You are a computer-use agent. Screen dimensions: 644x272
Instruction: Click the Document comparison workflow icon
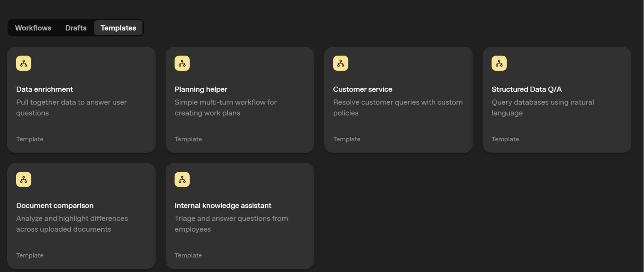[x=24, y=179]
